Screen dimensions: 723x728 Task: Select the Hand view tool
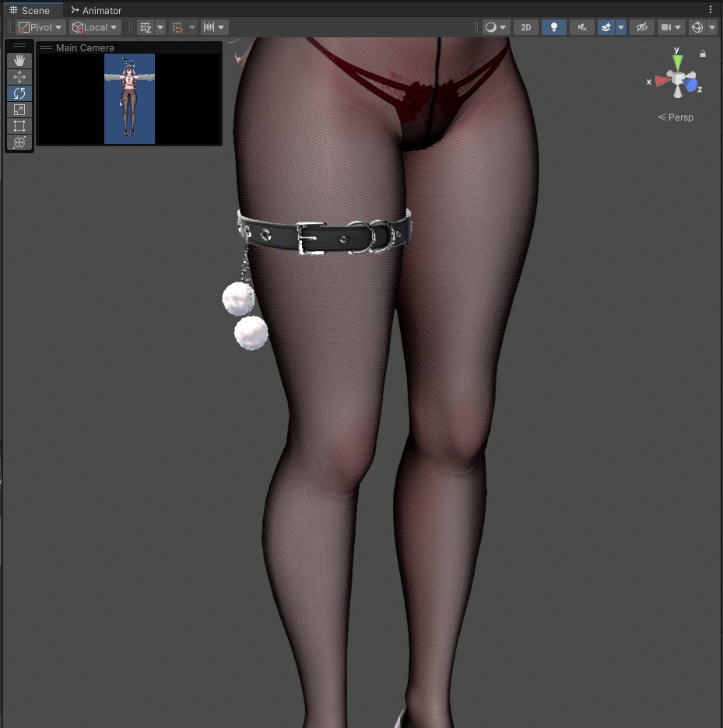click(19, 61)
